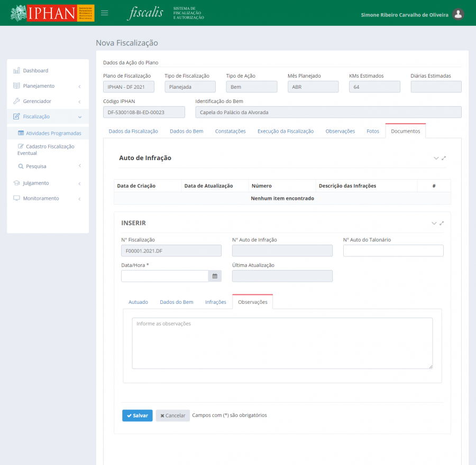
Task: Click the Salvar button
Action: pos(137,415)
